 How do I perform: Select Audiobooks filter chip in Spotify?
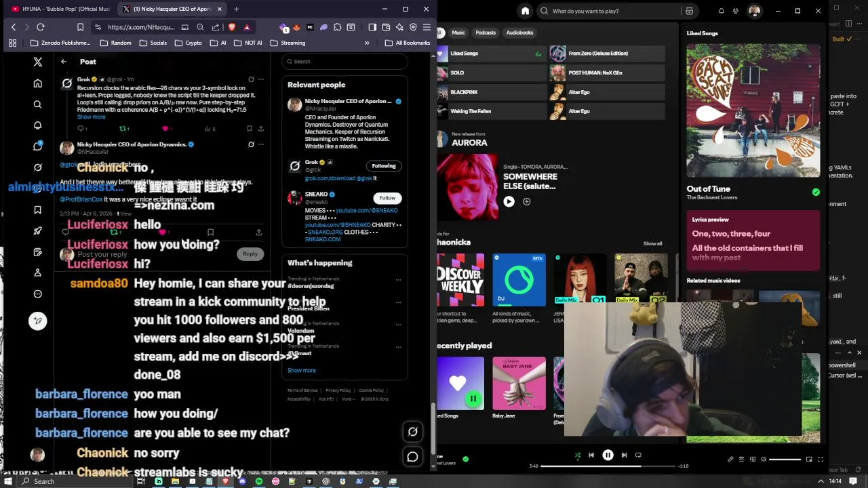click(520, 33)
